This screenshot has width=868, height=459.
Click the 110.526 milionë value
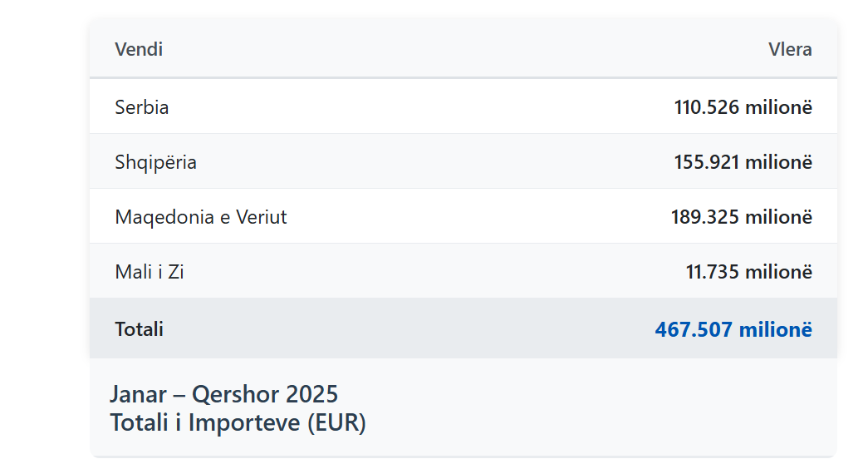coord(743,107)
